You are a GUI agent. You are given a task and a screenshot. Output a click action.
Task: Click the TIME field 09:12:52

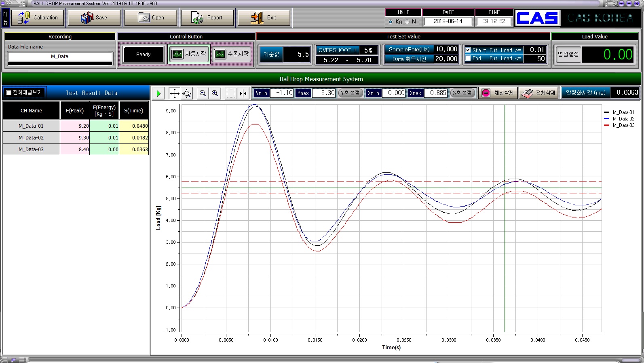coord(494,21)
